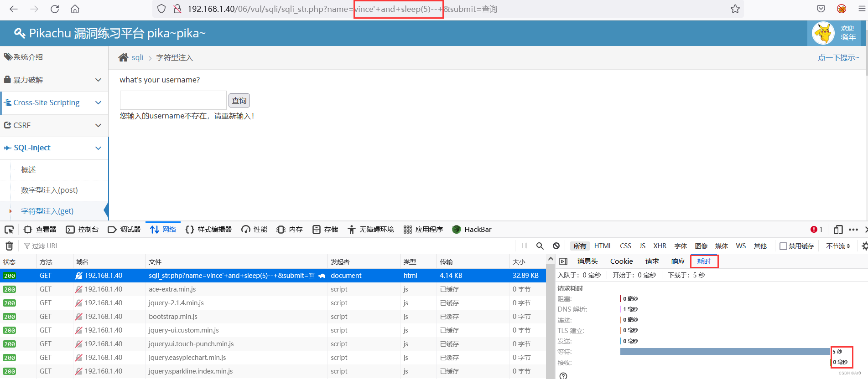The image size is (868, 379).
Task: Open the 不节流 throttling dropdown
Action: tap(838, 246)
